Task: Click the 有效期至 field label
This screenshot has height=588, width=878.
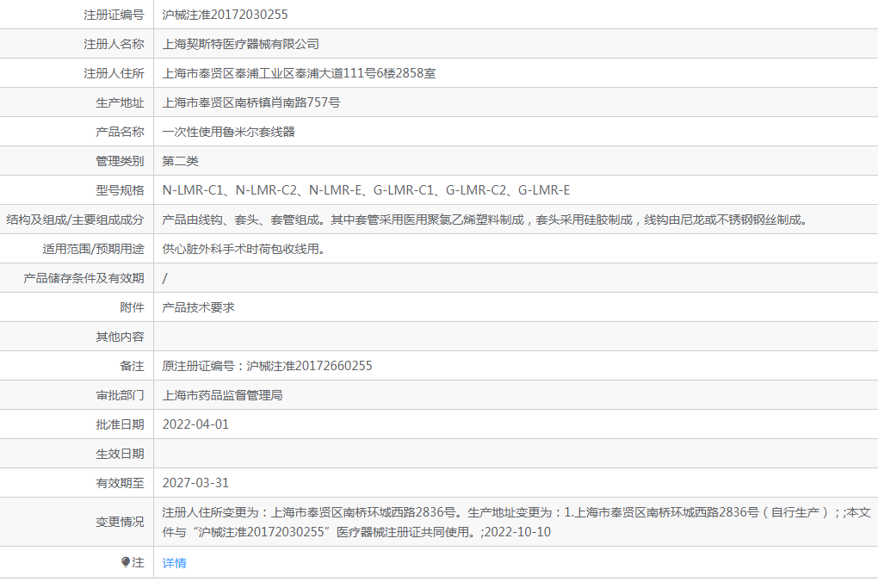Action: (120, 483)
